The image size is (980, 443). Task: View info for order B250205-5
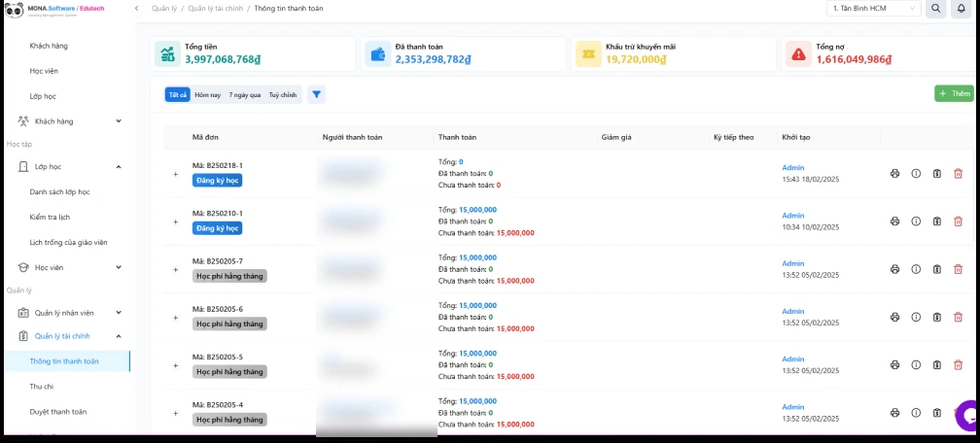tap(916, 365)
